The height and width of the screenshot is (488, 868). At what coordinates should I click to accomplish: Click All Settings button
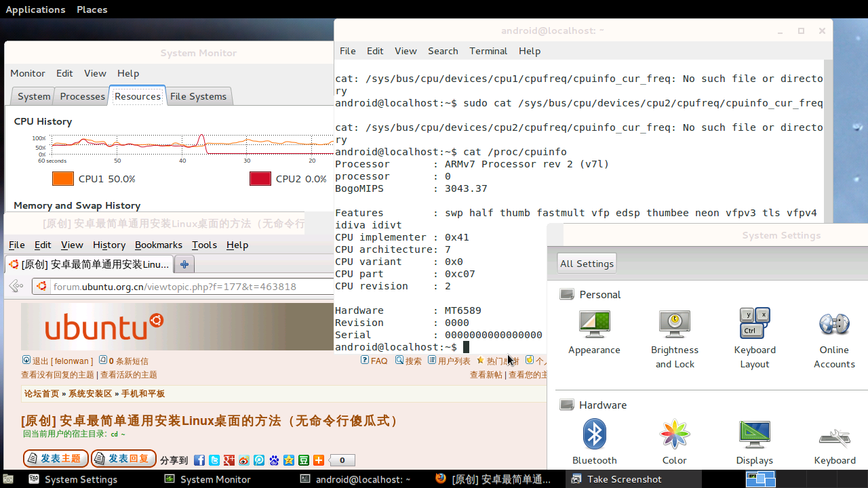pos(587,264)
